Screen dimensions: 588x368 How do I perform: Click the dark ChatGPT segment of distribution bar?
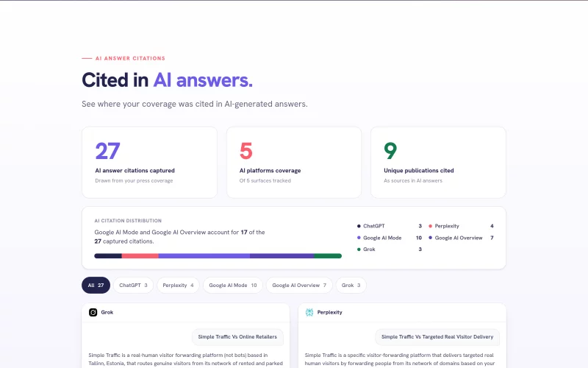(108, 256)
